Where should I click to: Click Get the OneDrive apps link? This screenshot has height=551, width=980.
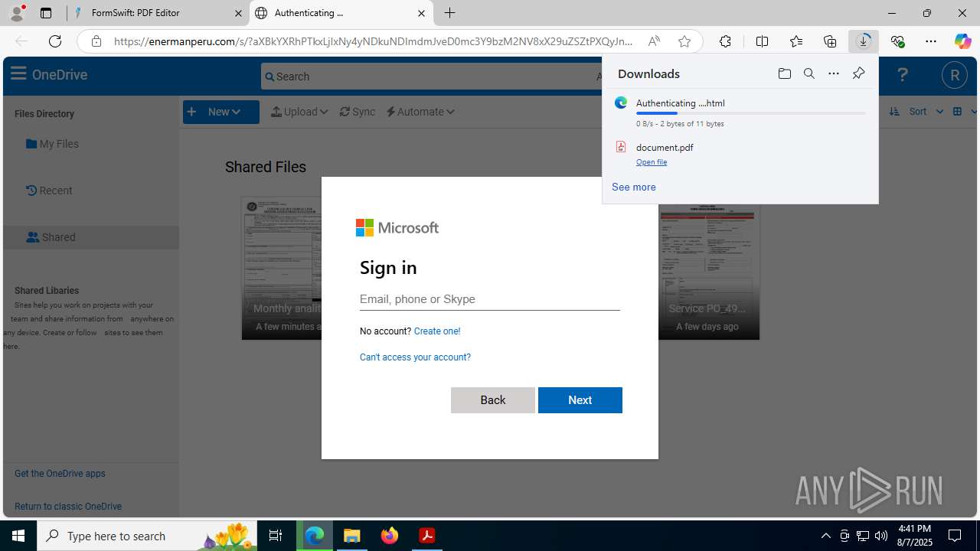point(60,474)
